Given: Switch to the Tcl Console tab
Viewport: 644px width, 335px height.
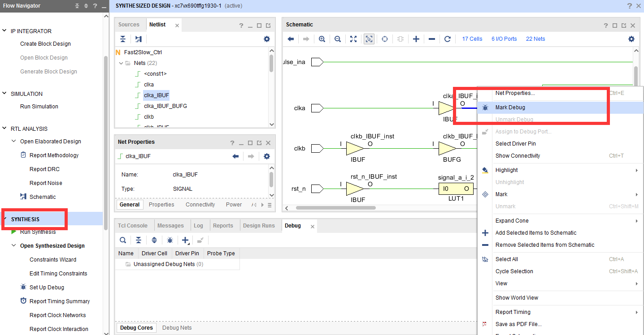Looking at the screenshot, I should (133, 226).
